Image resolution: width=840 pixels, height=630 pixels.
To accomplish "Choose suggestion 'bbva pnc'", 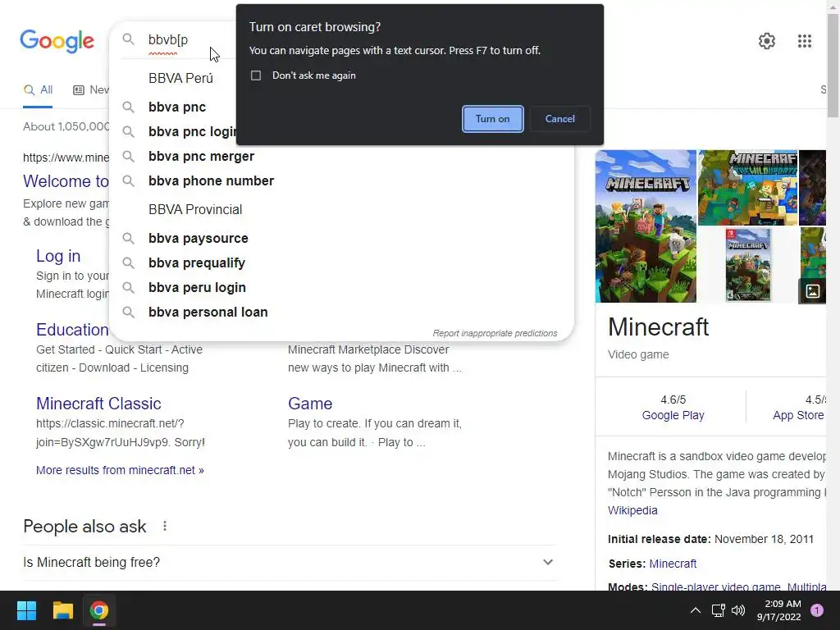I will click(x=177, y=107).
